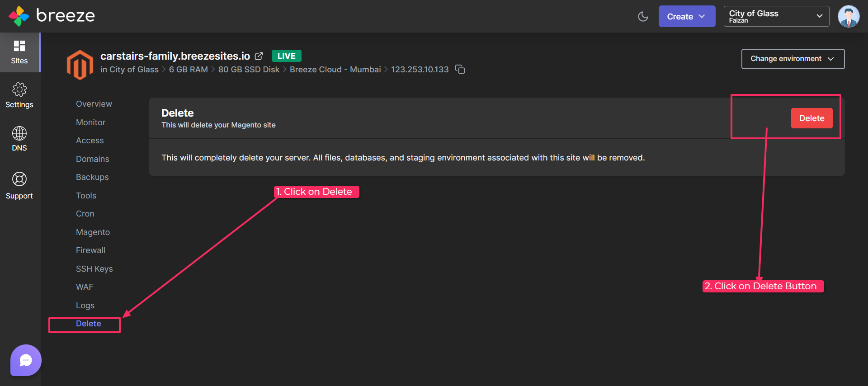The image size is (868, 386).
Task: Click 'in City of Glass' breadcrumb
Action: [x=129, y=70]
